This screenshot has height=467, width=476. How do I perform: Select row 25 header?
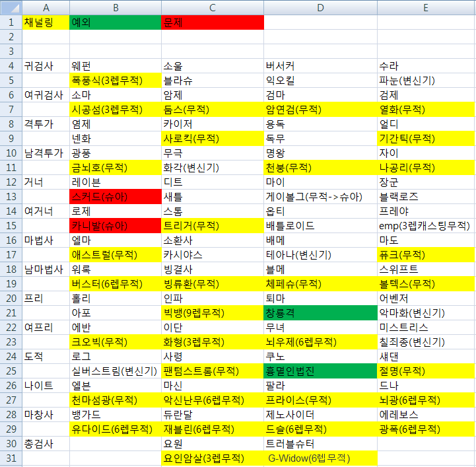pos(11,371)
